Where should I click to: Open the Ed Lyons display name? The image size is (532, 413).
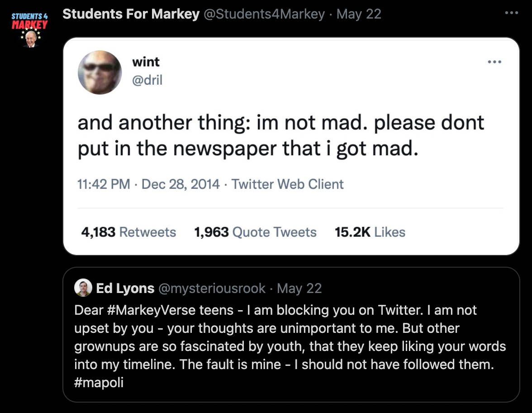[x=125, y=288]
